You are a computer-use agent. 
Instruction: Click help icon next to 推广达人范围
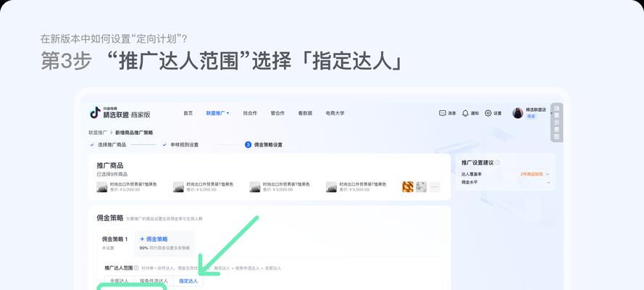[136, 268]
